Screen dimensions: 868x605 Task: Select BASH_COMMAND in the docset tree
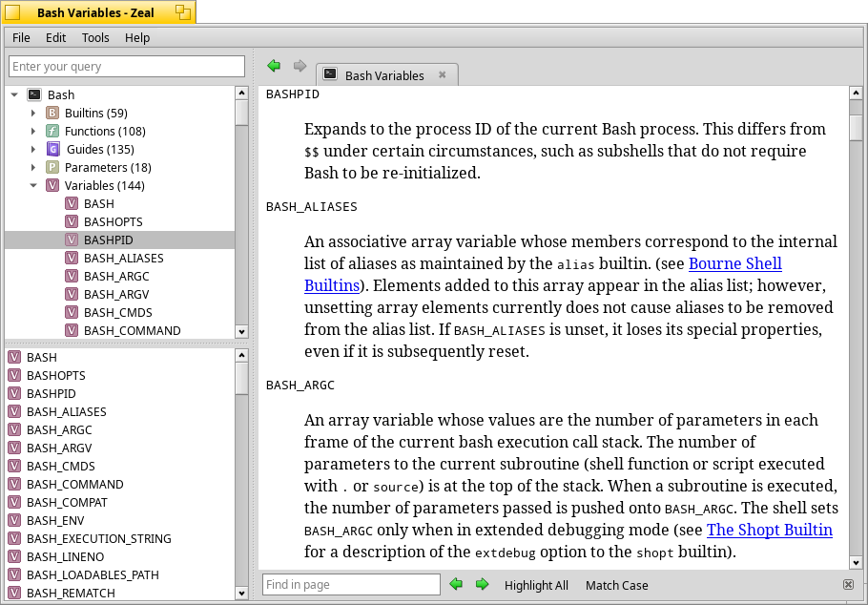click(133, 331)
